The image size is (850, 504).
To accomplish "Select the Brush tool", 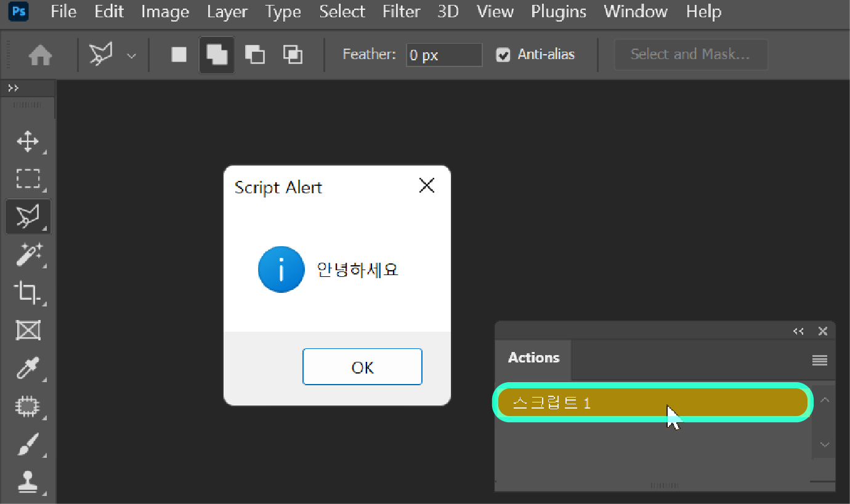I will [28, 444].
